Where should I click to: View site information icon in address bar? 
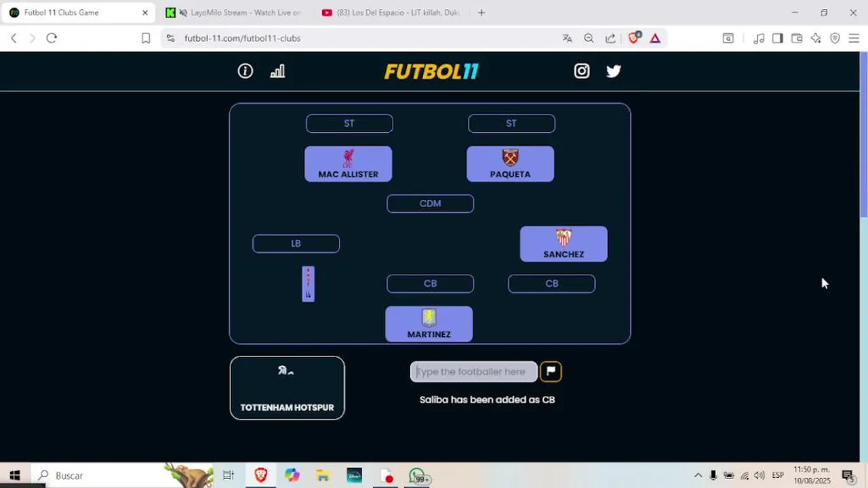[x=170, y=38]
